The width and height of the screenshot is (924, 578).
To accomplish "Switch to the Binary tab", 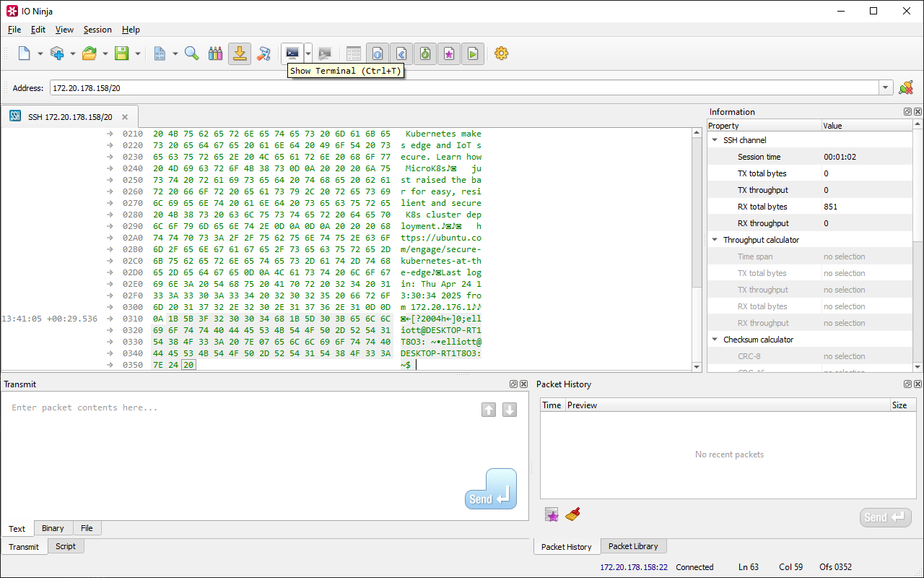I will (x=53, y=528).
